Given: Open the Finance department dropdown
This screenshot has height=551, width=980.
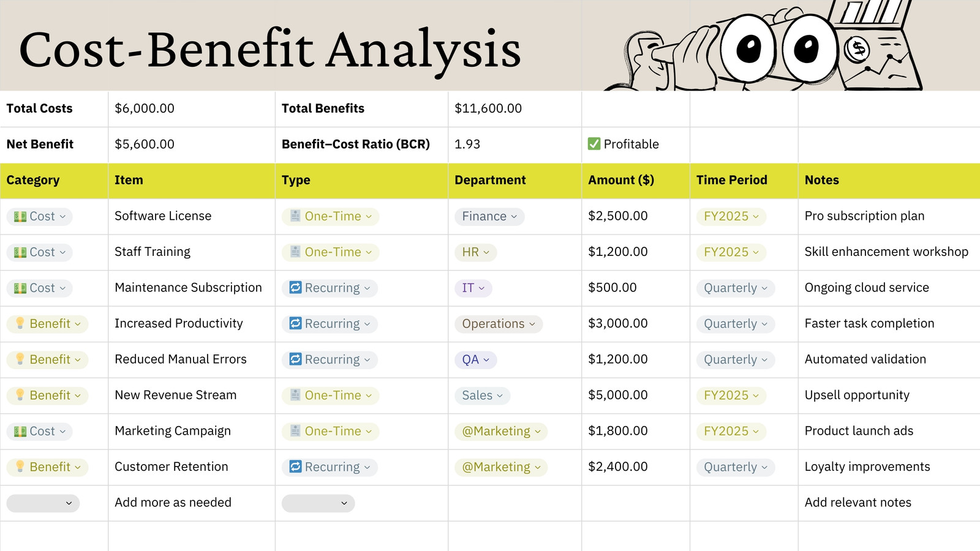Looking at the screenshot, I should [489, 217].
